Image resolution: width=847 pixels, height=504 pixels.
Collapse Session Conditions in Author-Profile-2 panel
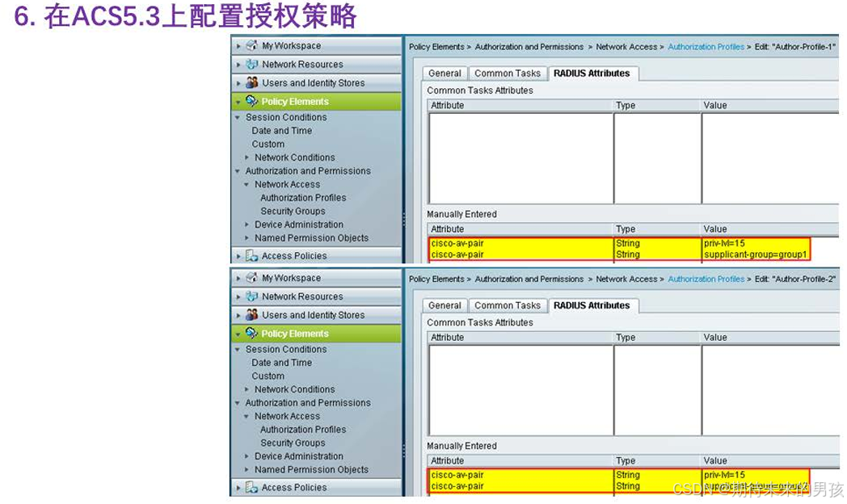(238, 349)
